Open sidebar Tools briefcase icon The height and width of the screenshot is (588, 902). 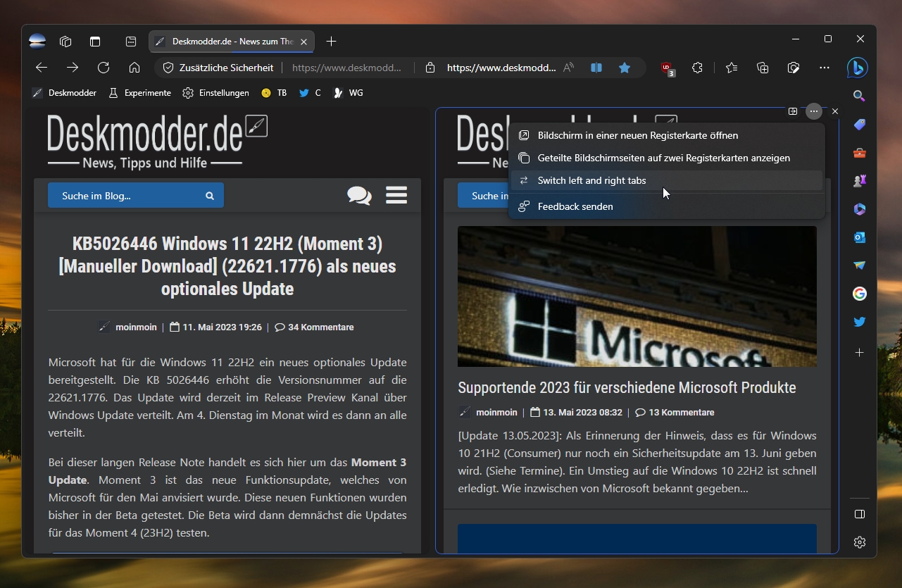click(859, 153)
